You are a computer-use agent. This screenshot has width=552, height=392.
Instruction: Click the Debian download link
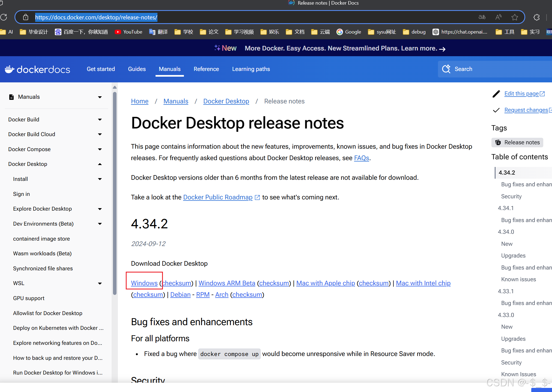click(180, 295)
